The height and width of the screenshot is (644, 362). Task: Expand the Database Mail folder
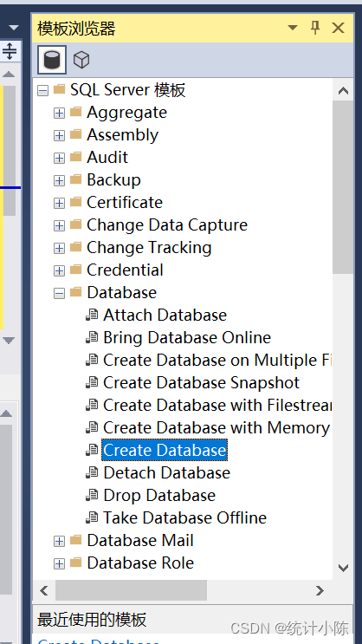pos(60,542)
